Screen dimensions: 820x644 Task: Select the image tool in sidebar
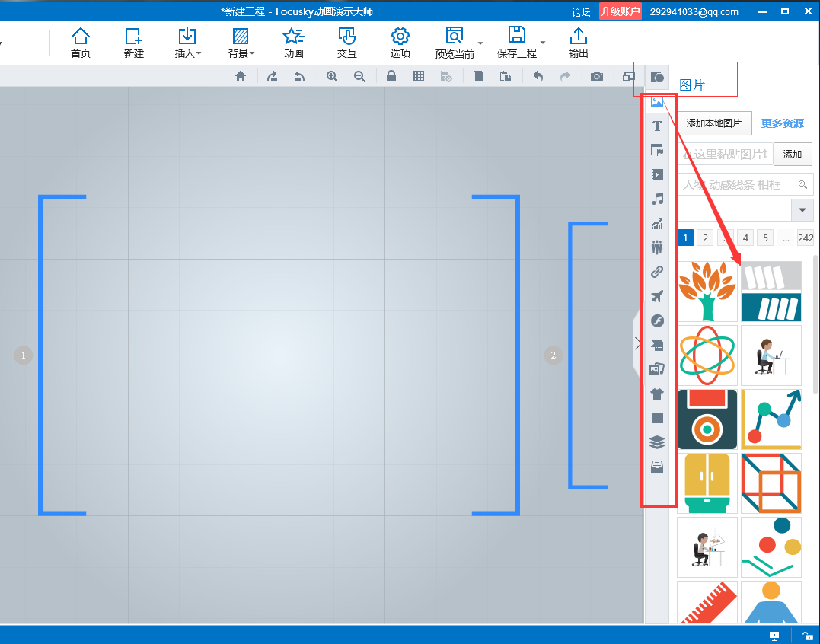click(x=657, y=102)
